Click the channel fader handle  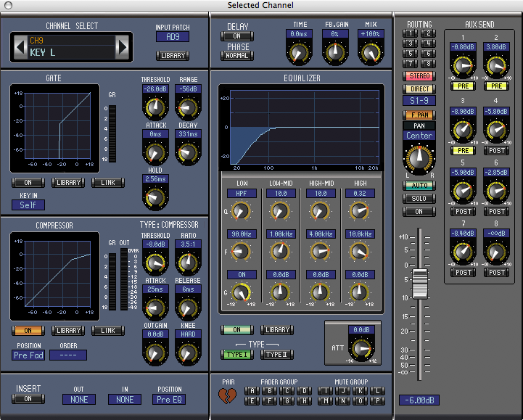[420, 284]
